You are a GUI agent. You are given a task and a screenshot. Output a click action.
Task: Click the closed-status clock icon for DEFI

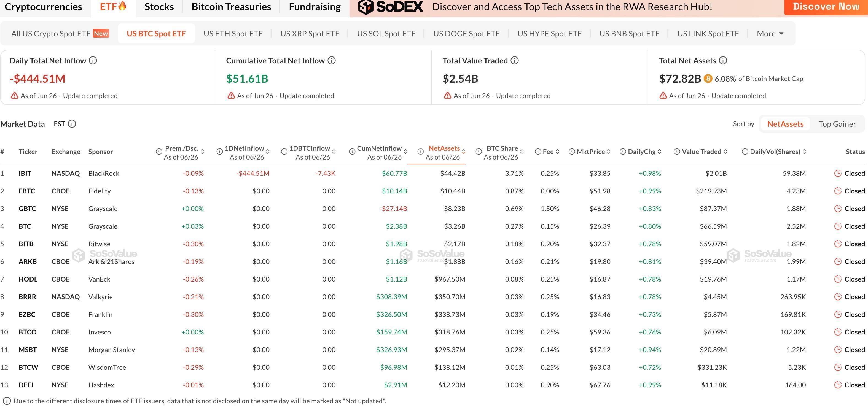point(838,385)
